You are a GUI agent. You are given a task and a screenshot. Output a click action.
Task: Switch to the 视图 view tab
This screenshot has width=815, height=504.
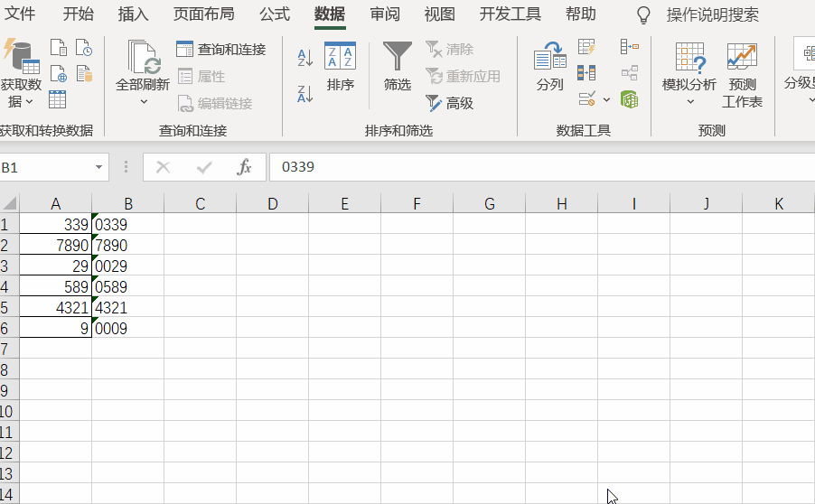[440, 14]
